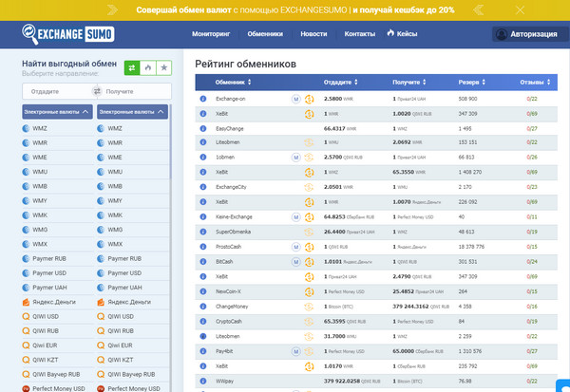Click the Авторизация button
The image size is (570, 392).
coord(526,34)
